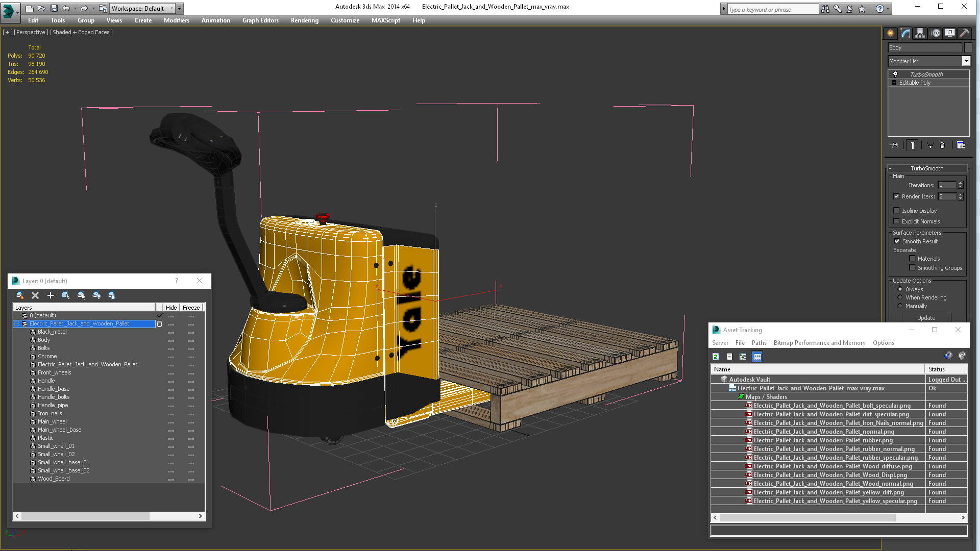This screenshot has height=551, width=980.
Task: Click the Wood_Board layer in the layer list
Action: (53, 479)
